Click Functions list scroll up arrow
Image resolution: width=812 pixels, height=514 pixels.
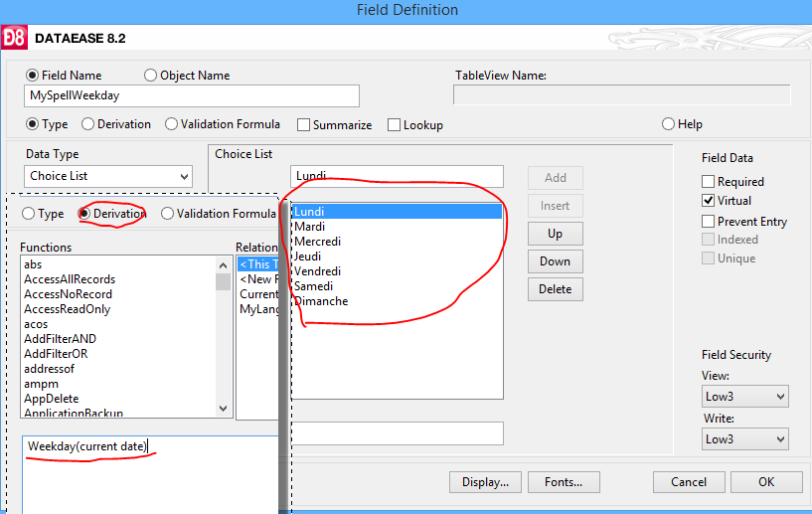[x=224, y=265]
